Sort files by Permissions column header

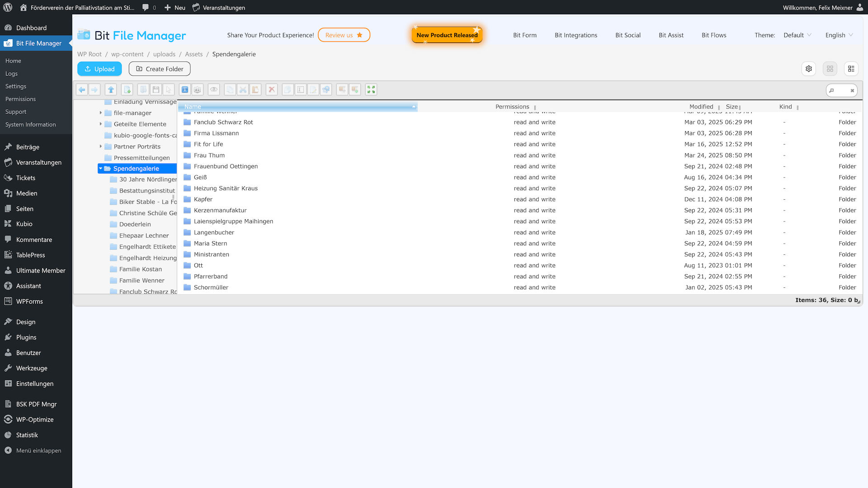click(x=512, y=107)
